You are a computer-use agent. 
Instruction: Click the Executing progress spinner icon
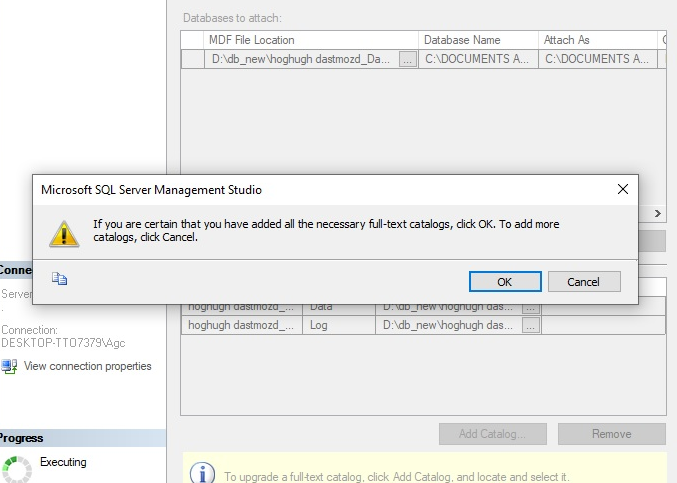tap(17, 469)
